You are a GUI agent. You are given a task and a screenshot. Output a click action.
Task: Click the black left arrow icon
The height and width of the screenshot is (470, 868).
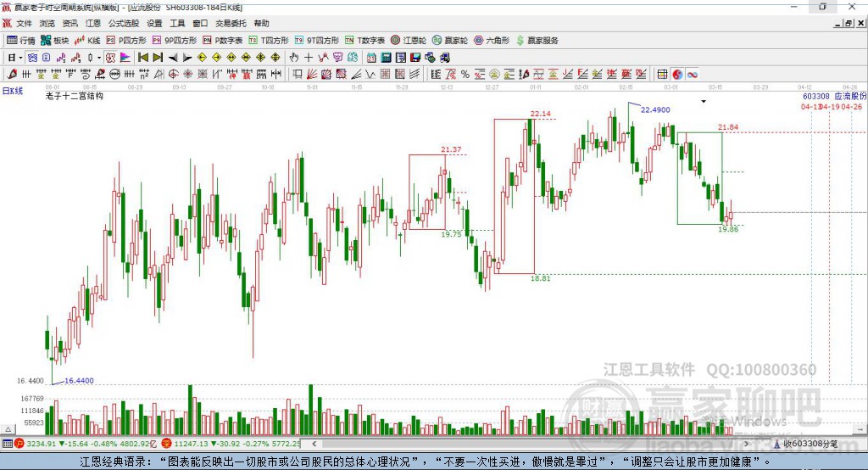173,58
